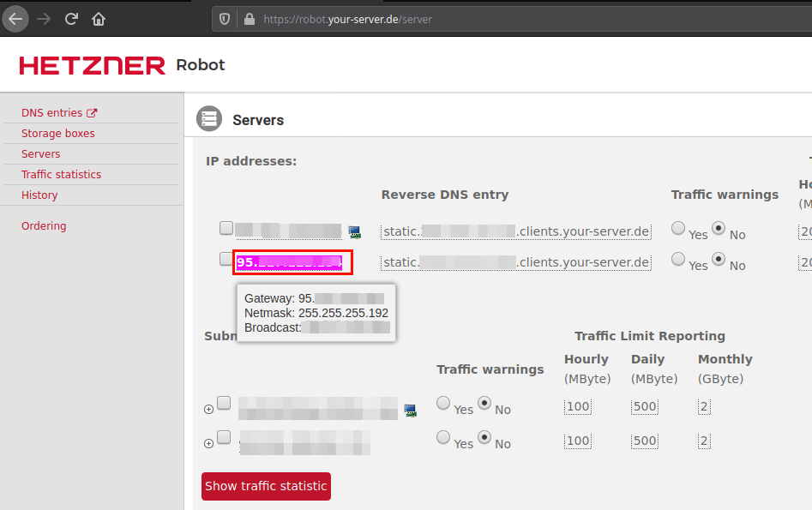Screen dimensions: 812x510
Task: Click the padlock site security icon
Action: click(250, 19)
